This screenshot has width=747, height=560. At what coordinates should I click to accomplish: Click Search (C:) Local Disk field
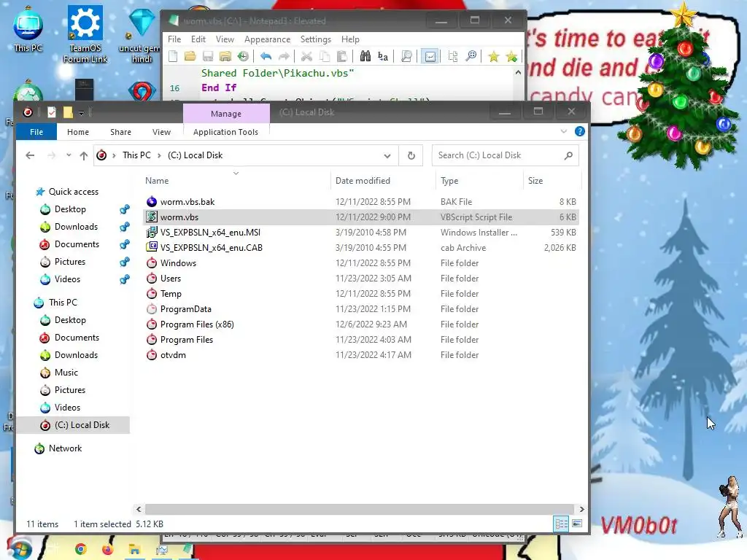(506, 156)
